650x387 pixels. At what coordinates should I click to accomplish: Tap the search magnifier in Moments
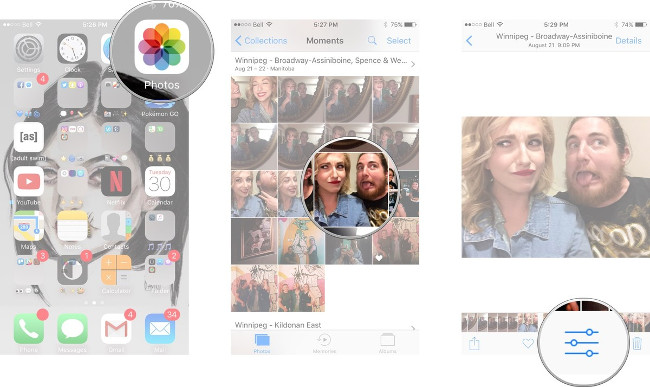372,40
